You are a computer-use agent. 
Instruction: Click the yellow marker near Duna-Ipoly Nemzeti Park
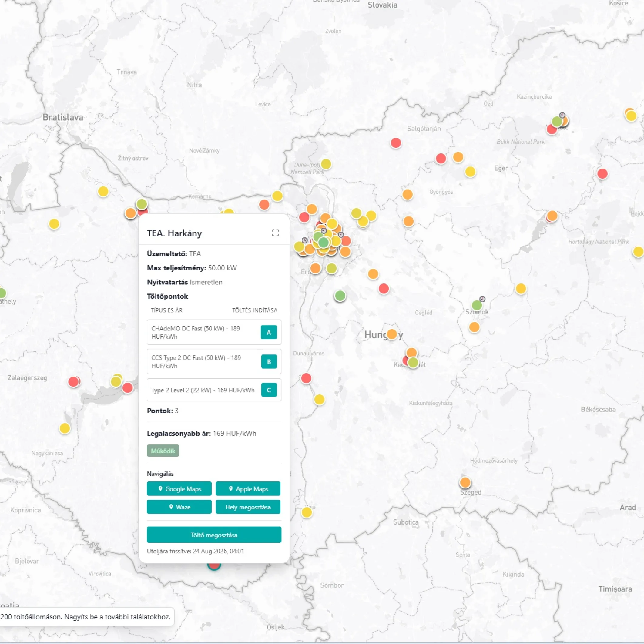[x=326, y=164]
